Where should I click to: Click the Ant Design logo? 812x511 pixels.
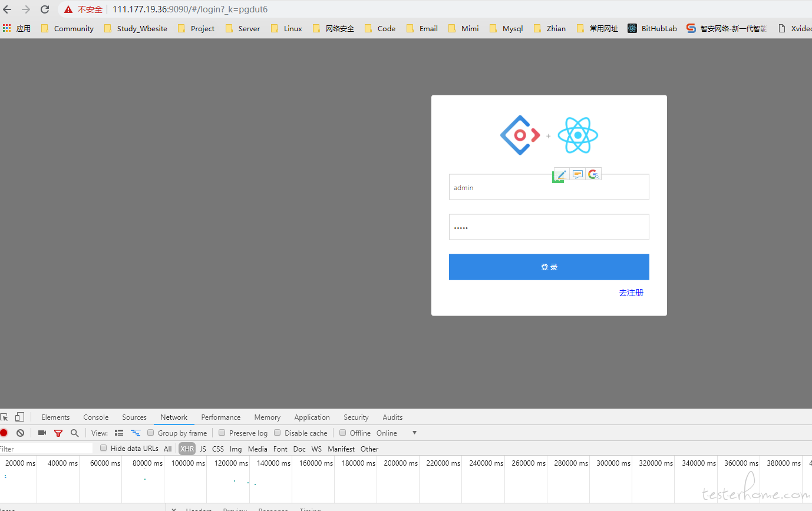pyautogui.click(x=520, y=135)
